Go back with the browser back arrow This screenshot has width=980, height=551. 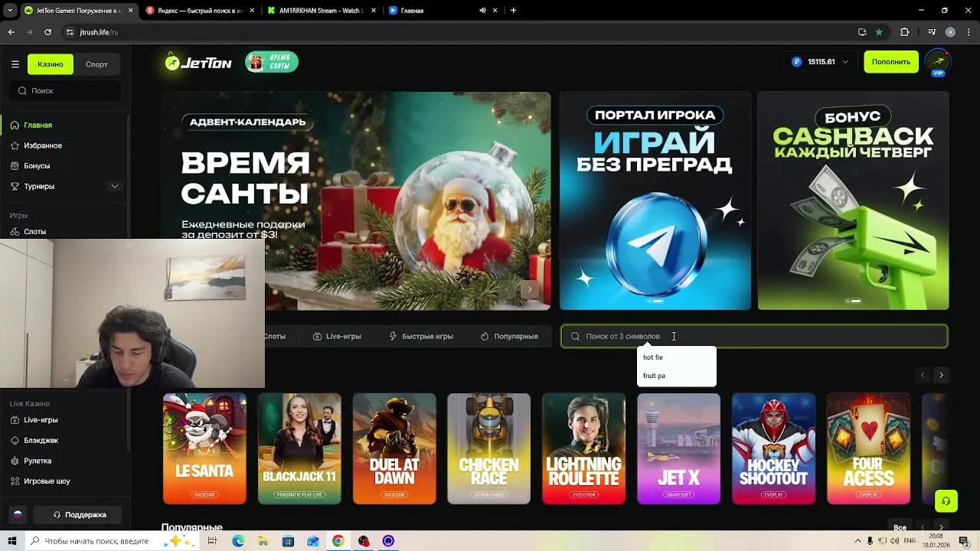coord(11,32)
